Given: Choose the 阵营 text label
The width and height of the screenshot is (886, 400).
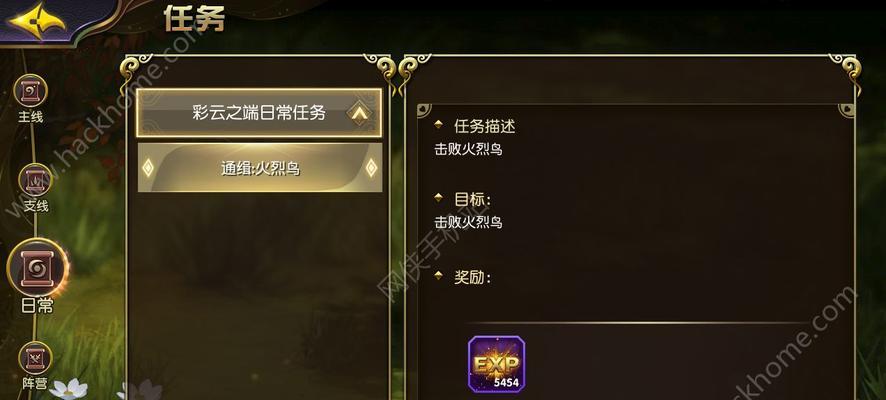Looking at the screenshot, I should click(x=35, y=384).
